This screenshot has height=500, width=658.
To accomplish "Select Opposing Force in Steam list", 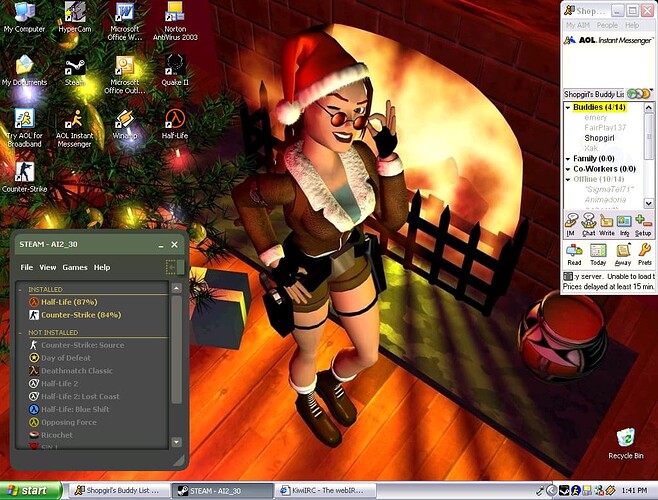I will pos(92,422).
